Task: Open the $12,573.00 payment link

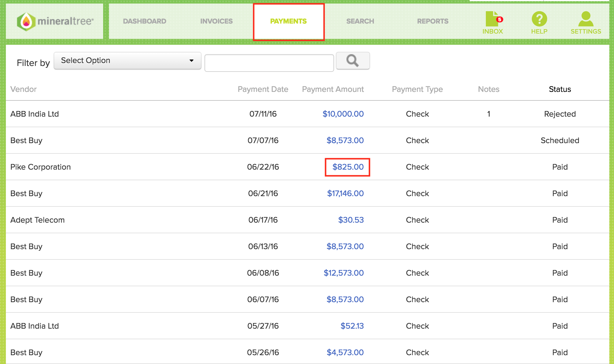Action: (x=344, y=273)
